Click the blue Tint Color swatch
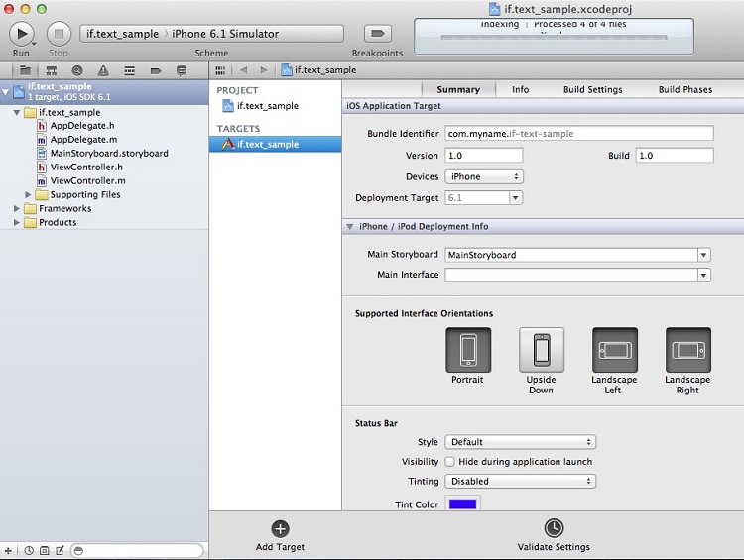 point(462,504)
